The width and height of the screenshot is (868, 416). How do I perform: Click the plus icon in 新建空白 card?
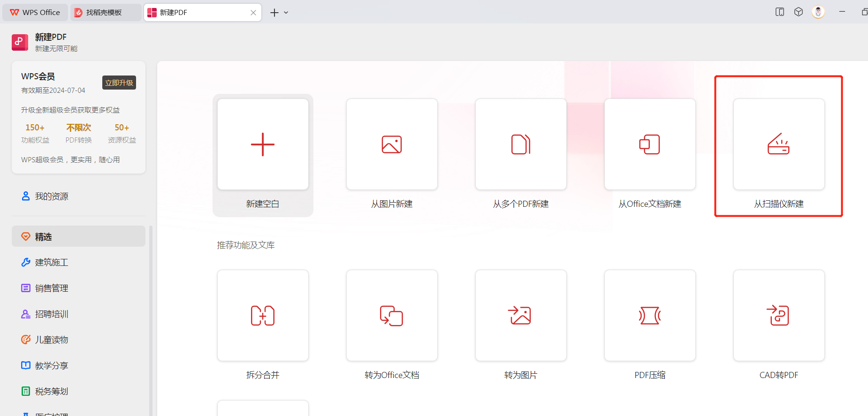click(x=263, y=144)
